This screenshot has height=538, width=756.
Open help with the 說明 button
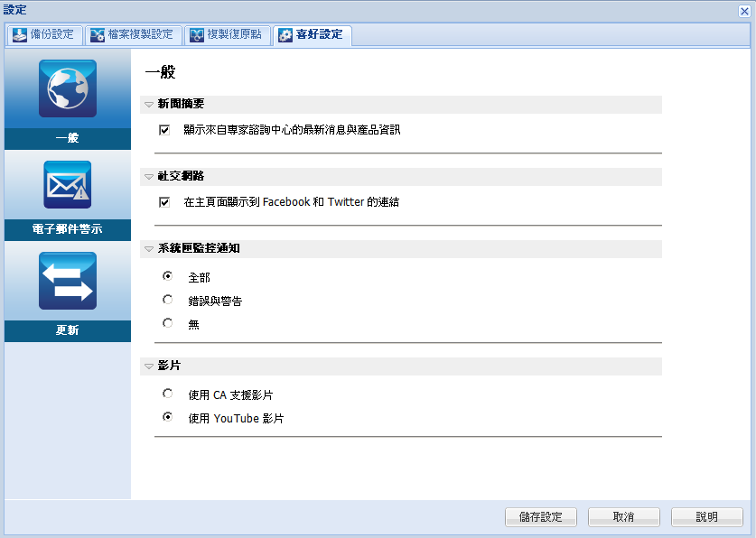tap(707, 516)
